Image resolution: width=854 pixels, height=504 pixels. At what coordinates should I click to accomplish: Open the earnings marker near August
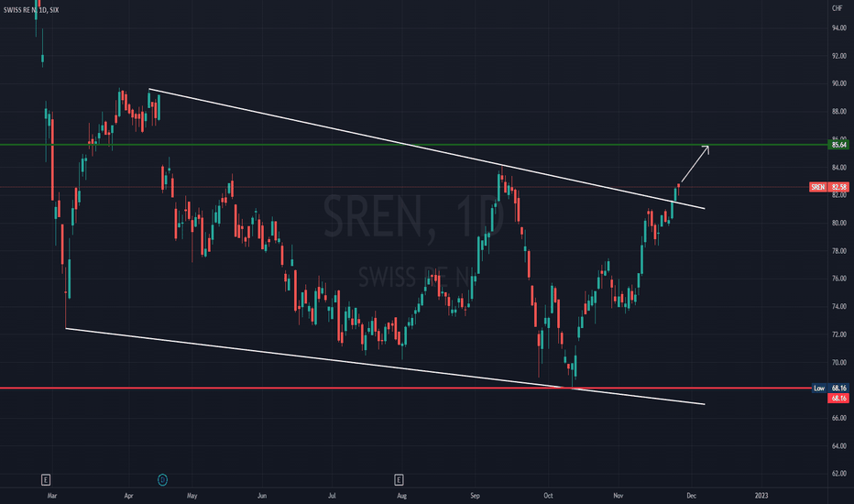click(399, 479)
